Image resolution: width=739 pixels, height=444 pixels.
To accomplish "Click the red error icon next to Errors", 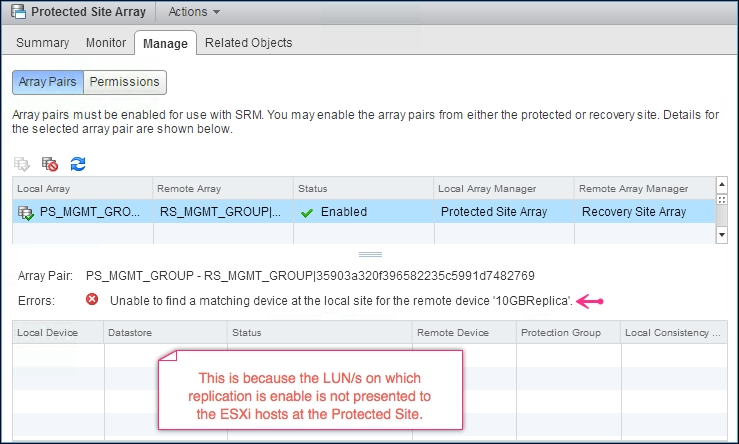I will point(92,299).
